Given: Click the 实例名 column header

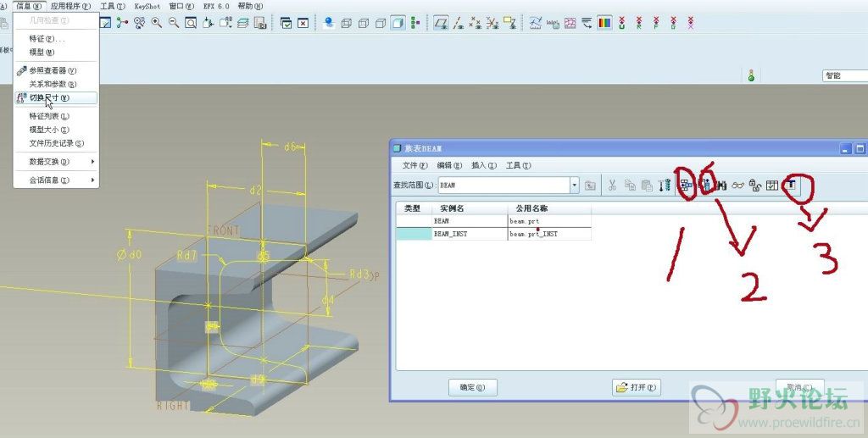Looking at the screenshot, I should coord(452,208).
